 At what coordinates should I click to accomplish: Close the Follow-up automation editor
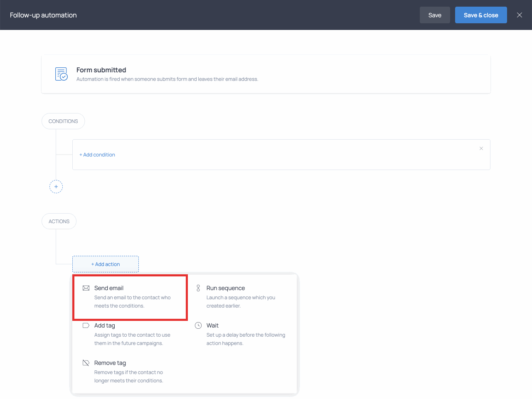tap(520, 15)
